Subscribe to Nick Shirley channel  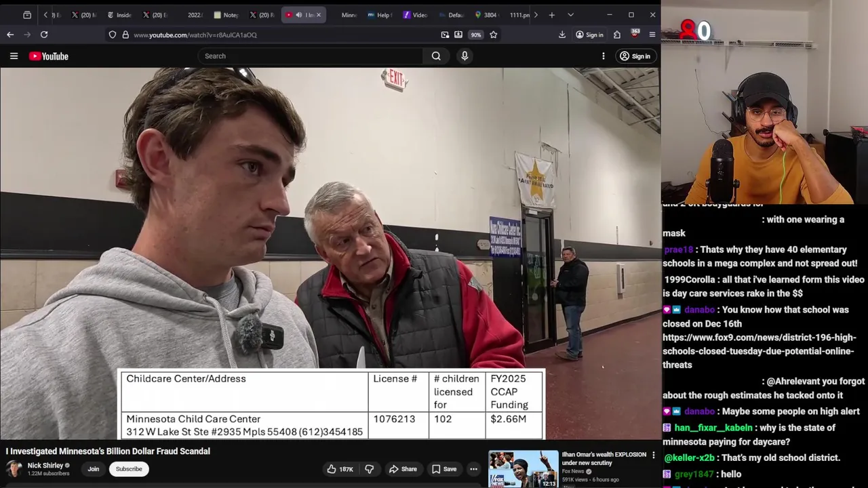click(129, 469)
